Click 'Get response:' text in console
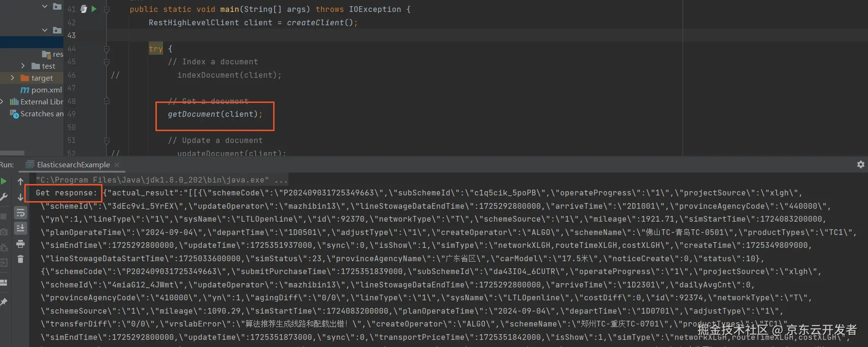This screenshot has width=868, height=347. (x=66, y=193)
